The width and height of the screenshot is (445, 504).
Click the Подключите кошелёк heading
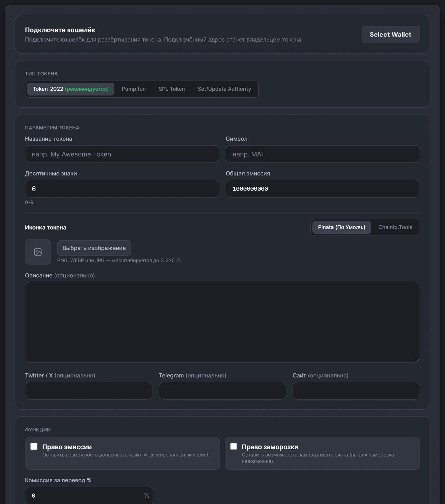point(60,30)
